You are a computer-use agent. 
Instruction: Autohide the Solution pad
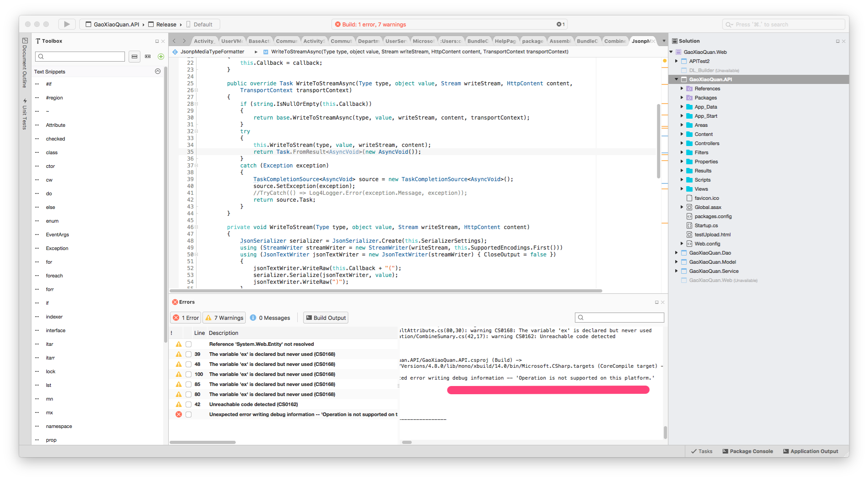pos(837,41)
